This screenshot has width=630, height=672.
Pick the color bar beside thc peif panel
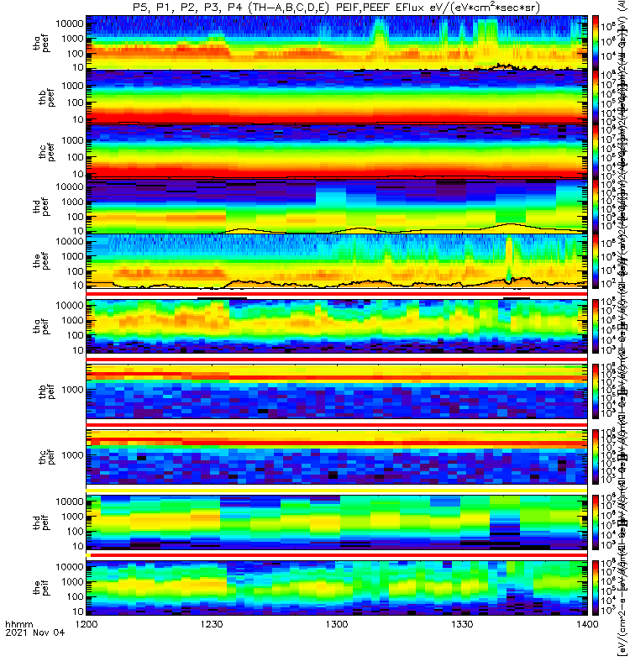pos(596,457)
